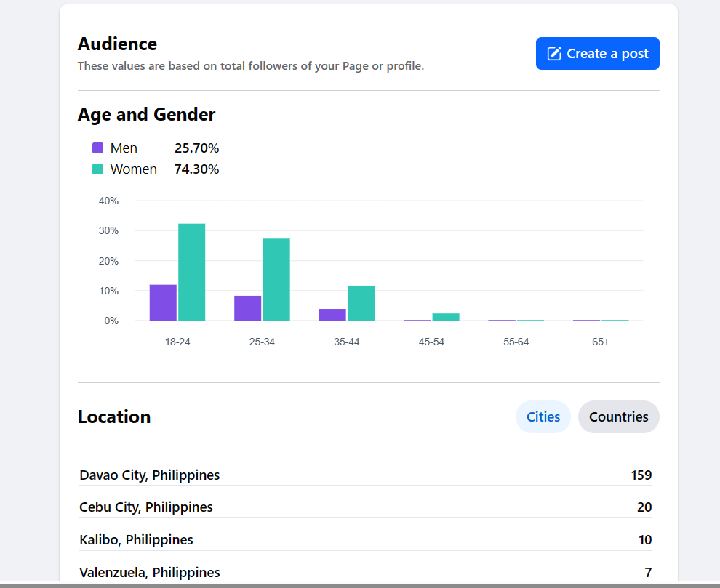Viewport: 720px width, 588px height.
Task: Open the Davao City, Philippines row
Action: 365,475
